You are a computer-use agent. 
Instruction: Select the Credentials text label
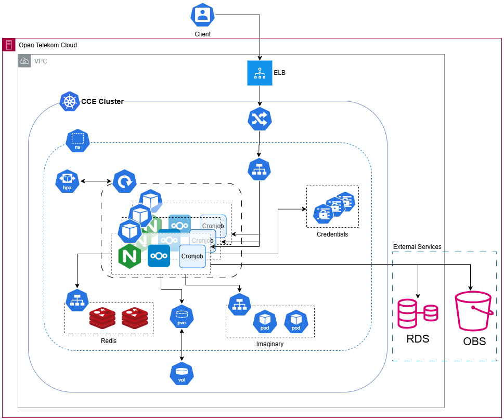[332, 234]
